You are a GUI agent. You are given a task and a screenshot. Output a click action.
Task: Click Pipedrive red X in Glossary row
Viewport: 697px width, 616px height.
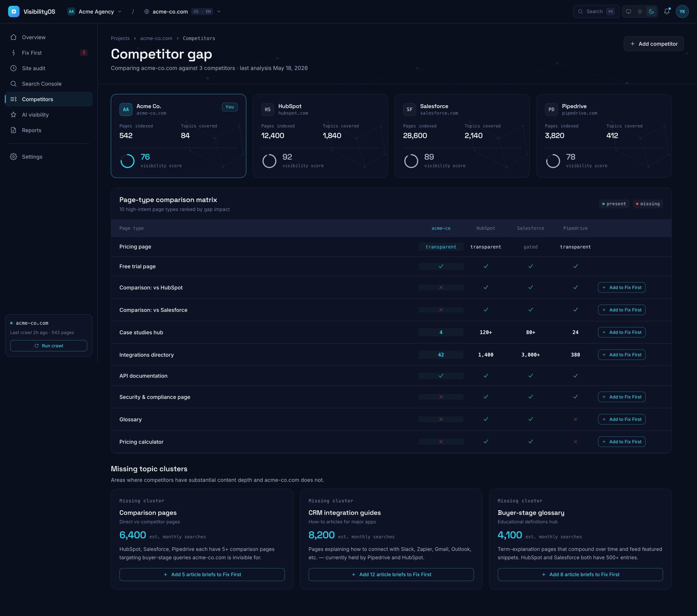point(575,420)
